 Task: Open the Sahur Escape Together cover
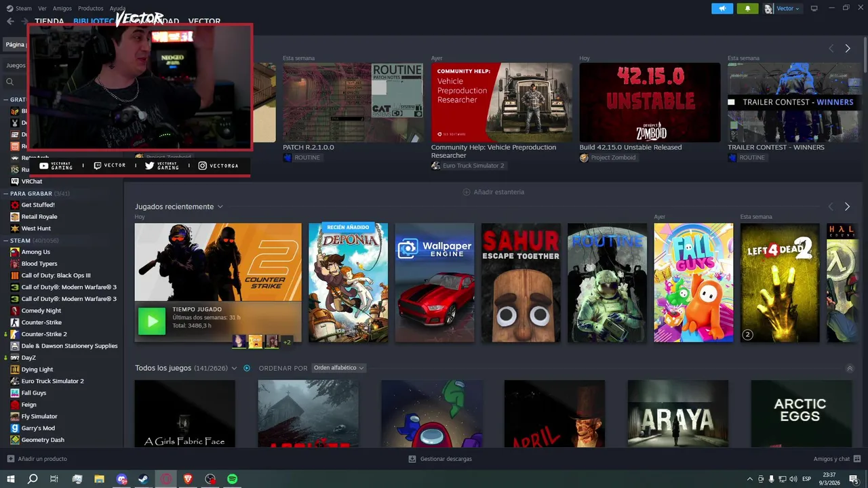tap(521, 283)
